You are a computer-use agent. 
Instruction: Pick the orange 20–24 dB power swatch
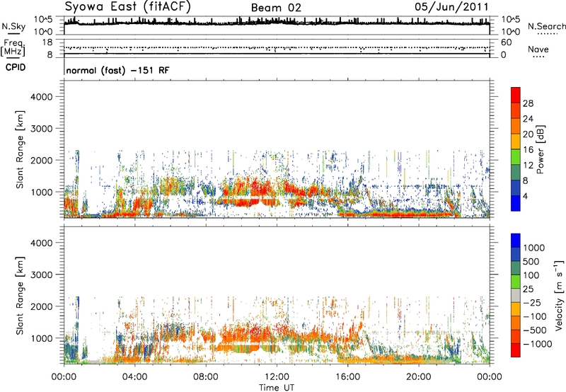pyautogui.click(x=516, y=127)
